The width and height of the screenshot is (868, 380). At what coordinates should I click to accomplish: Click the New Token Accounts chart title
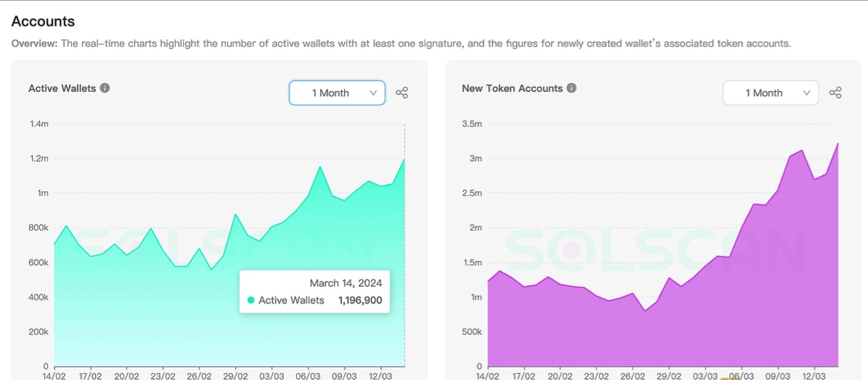tap(512, 88)
